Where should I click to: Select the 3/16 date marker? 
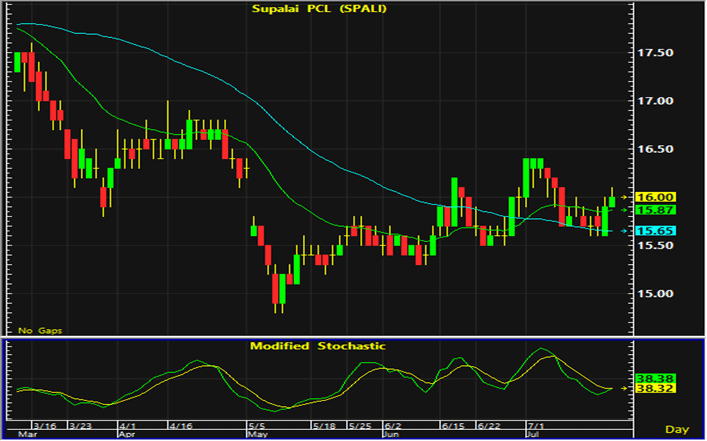45,426
